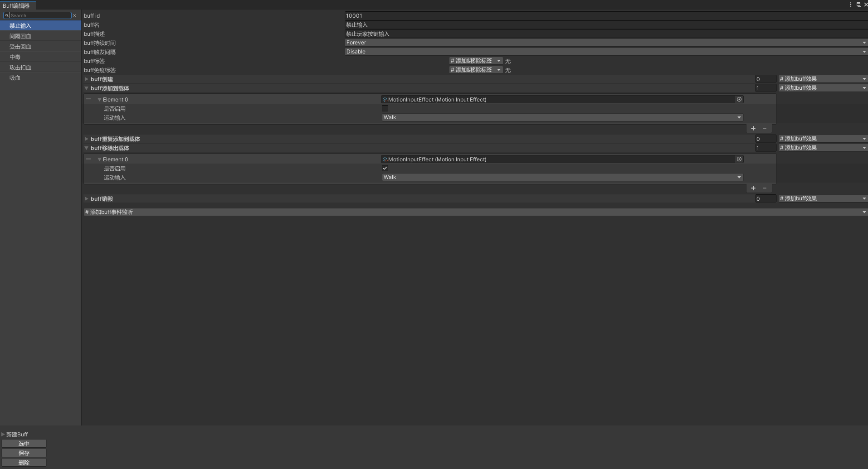This screenshot has width=868, height=469.
Task: Expand the buff销毁 section
Action: [x=87, y=199]
